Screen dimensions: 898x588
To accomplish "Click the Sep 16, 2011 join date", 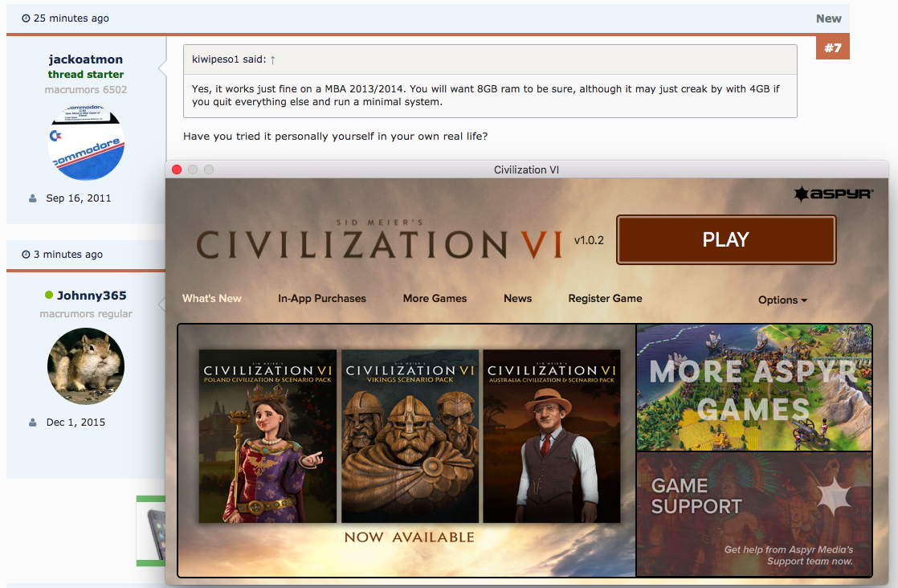I will 79,198.
